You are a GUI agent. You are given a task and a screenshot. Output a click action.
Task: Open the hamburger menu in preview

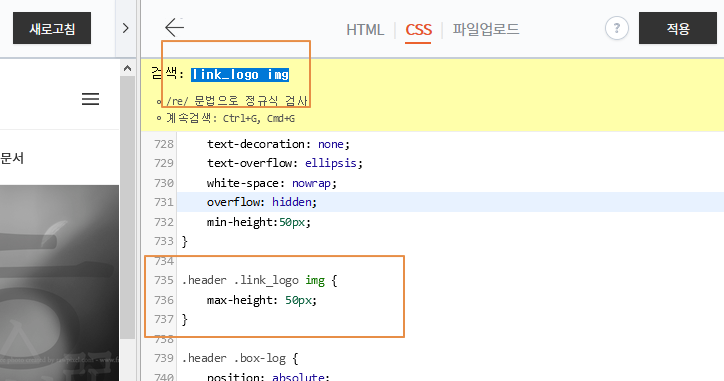[90, 99]
